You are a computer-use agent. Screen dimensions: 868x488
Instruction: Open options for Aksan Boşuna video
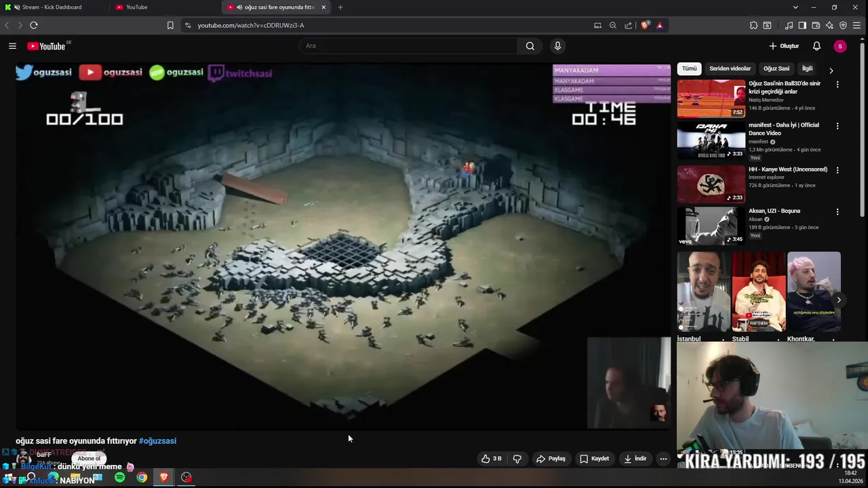[837, 211]
